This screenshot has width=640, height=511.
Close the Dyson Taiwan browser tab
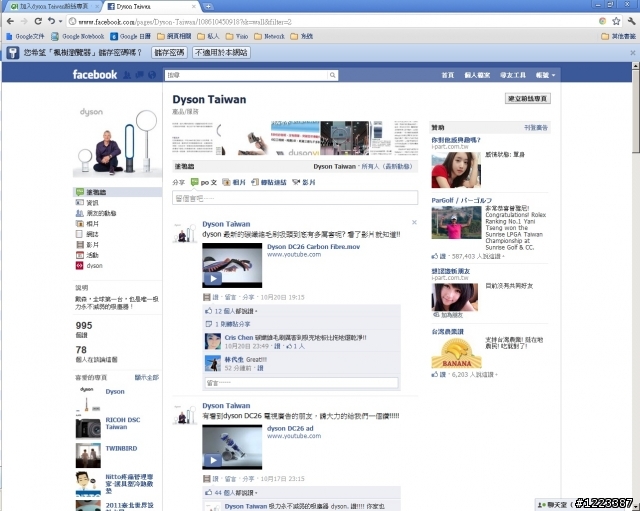point(194,7)
